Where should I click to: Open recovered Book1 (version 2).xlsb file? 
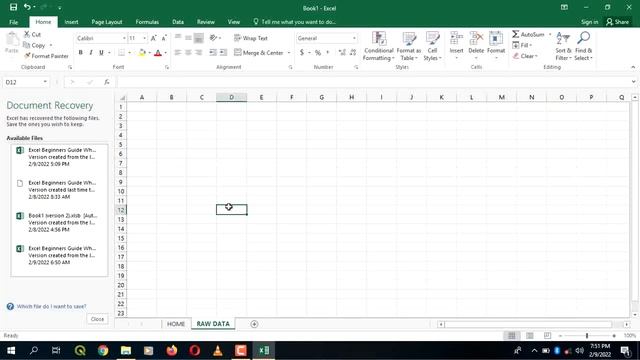59,222
